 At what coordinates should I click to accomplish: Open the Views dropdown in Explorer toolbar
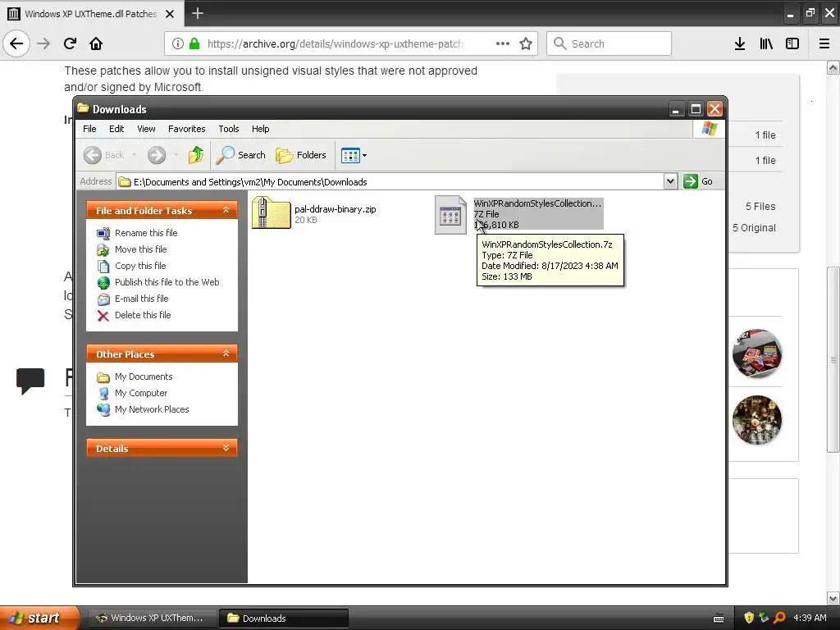pyautogui.click(x=354, y=155)
